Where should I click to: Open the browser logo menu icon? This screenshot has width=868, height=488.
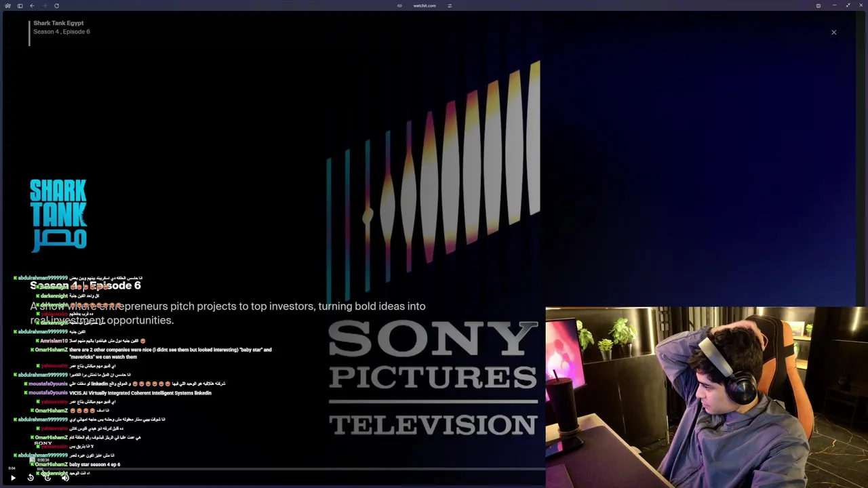pyautogui.click(x=7, y=5)
